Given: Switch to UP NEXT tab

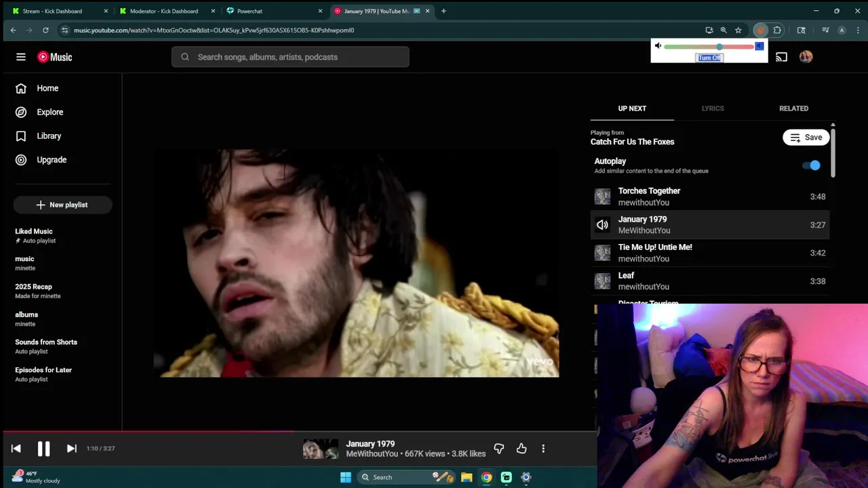Looking at the screenshot, I should [632, 108].
